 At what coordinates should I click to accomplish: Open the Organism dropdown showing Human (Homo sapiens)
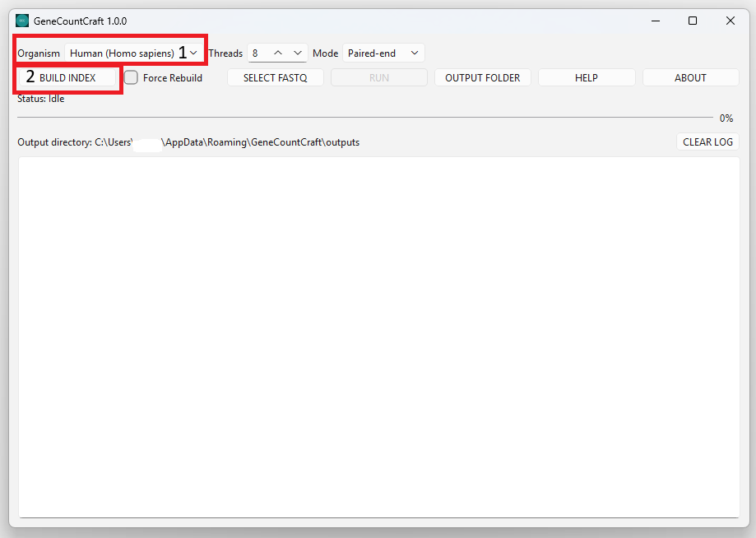click(132, 53)
